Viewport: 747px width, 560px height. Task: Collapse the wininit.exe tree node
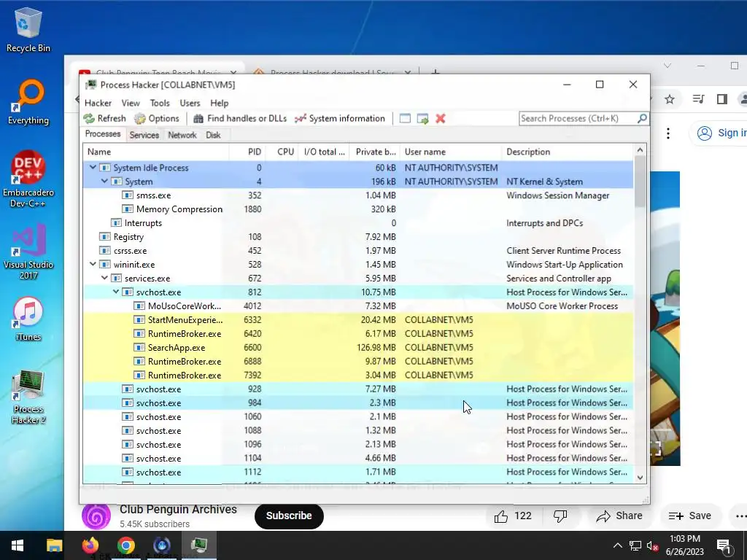tap(93, 264)
